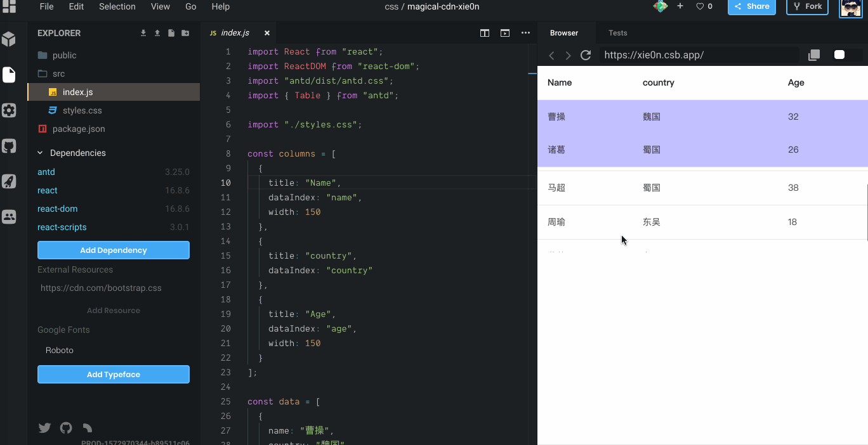Open the CodeSandbox dashboard logo
Image resolution: width=868 pixels, height=445 pixels.
9,6
